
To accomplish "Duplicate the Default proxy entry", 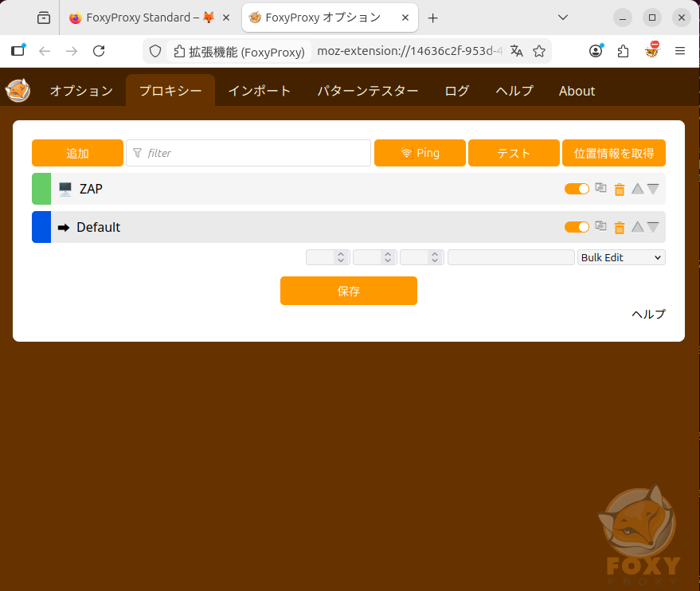I will click(601, 227).
